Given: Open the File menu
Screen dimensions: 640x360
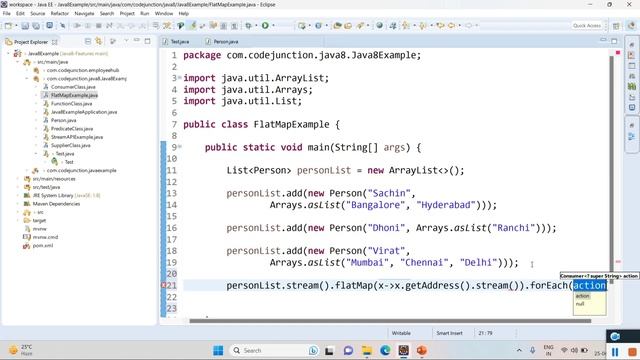Looking at the screenshot, I should [7, 13].
